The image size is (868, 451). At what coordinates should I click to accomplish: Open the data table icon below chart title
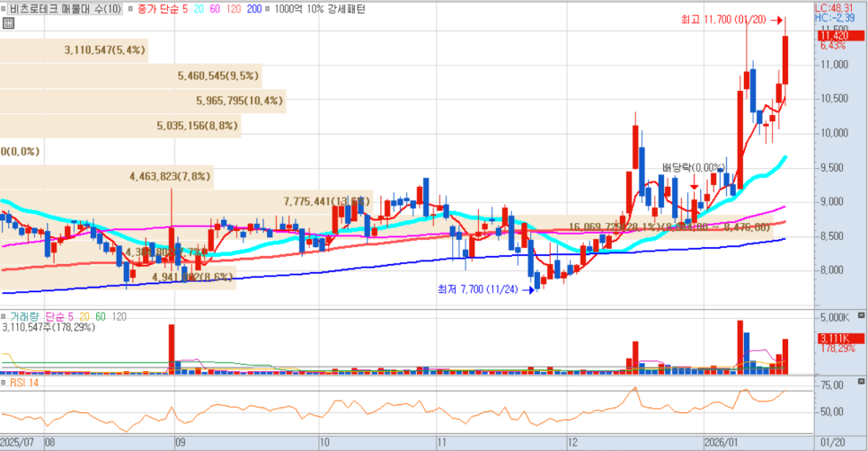pyautogui.click(x=8, y=23)
